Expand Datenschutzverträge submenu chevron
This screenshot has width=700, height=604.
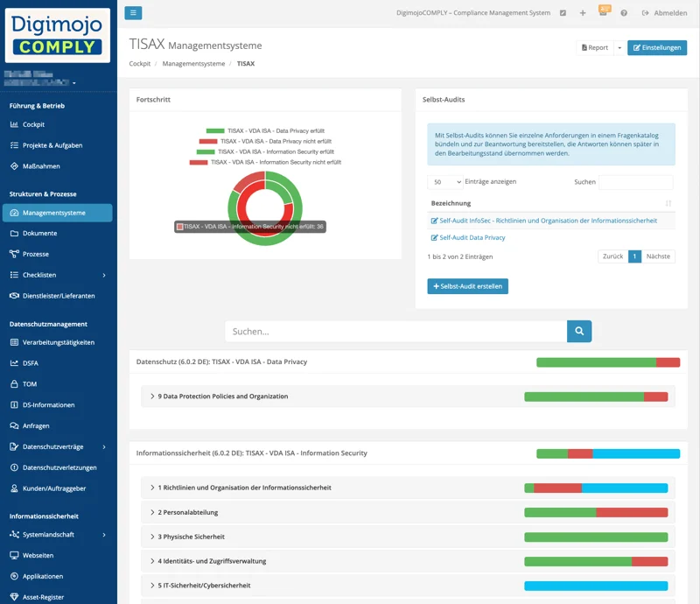pyautogui.click(x=104, y=446)
